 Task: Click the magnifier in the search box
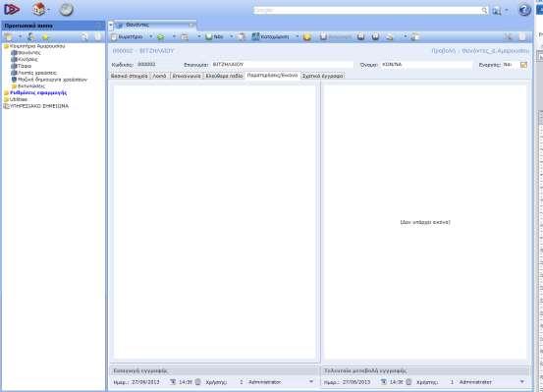pos(484,11)
